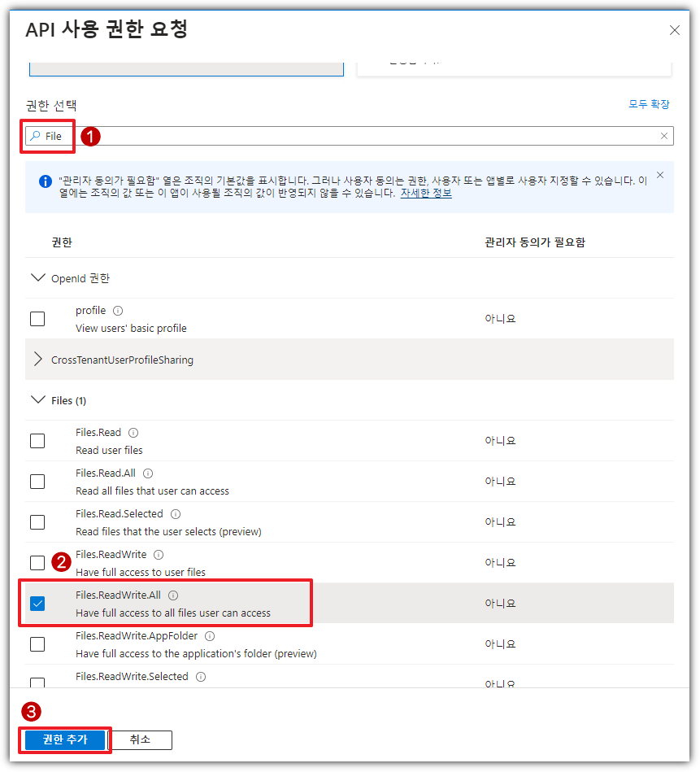
Task: Click info icon beside Files.Read.Selected
Action: click(x=176, y=514)
